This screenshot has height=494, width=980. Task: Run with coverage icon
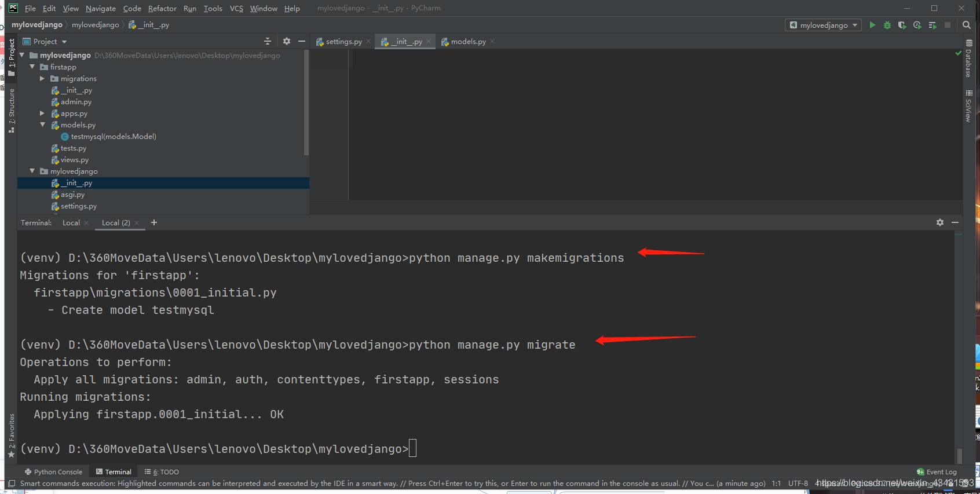point(902,25)
